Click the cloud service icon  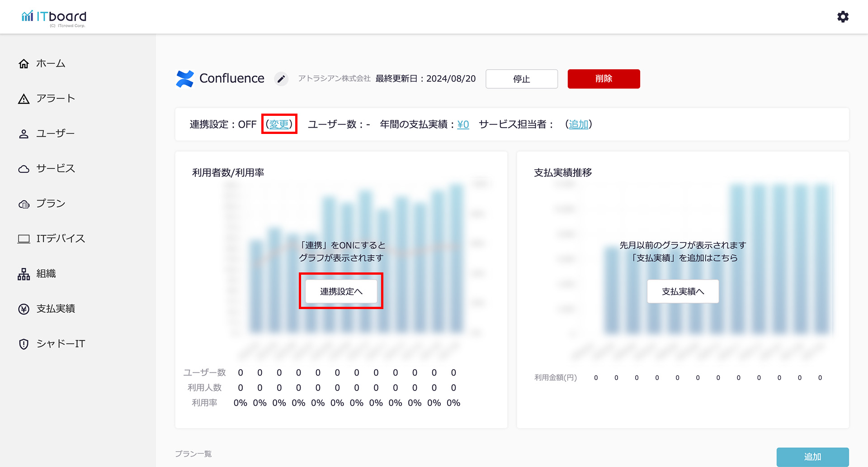(24, 169)
